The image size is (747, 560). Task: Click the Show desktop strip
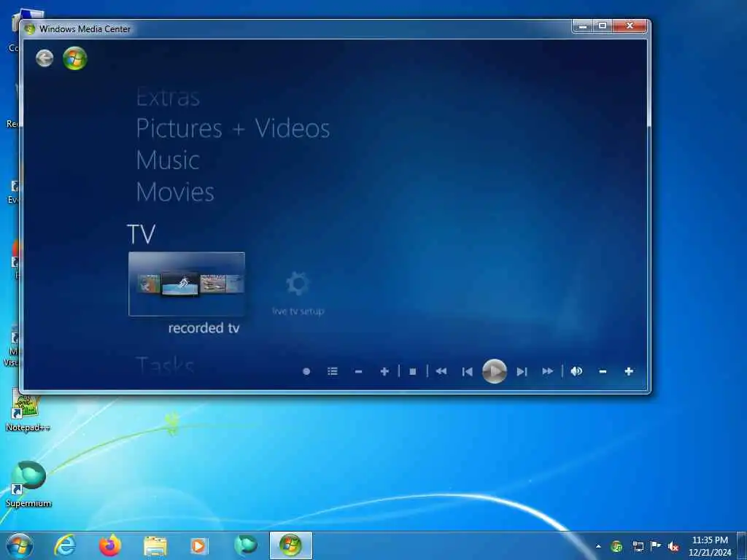[742, 545]
